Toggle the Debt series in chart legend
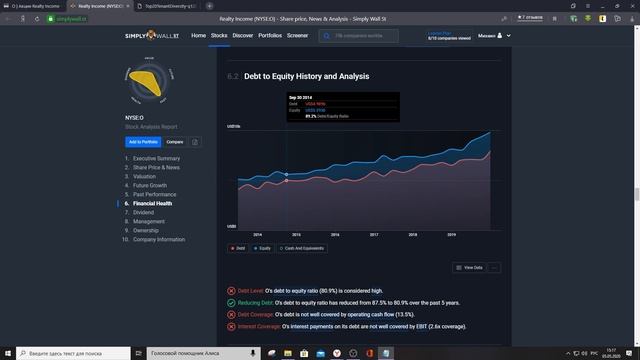Screen dimensions: 640x360 (x=238, y=248)
